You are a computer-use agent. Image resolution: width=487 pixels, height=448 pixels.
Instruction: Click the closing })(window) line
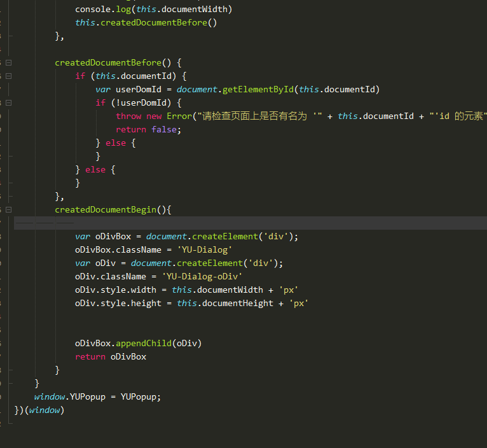tap(39, 410)
